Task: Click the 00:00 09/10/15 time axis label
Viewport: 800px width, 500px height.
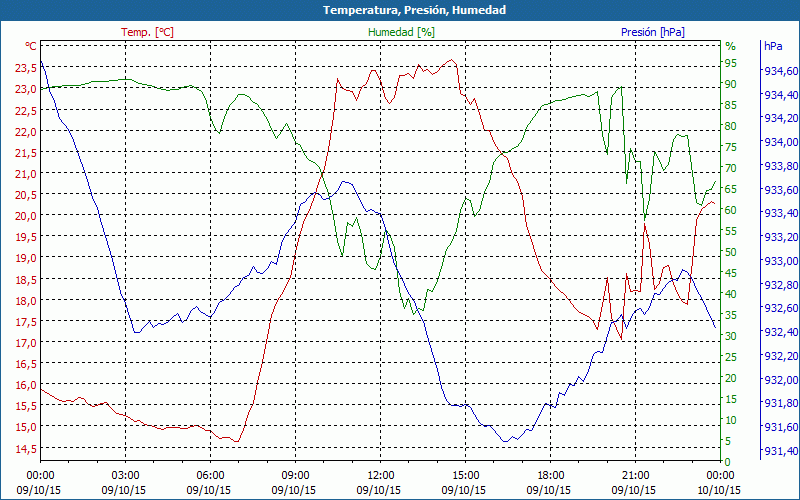Action: click(x=39, y=483)
